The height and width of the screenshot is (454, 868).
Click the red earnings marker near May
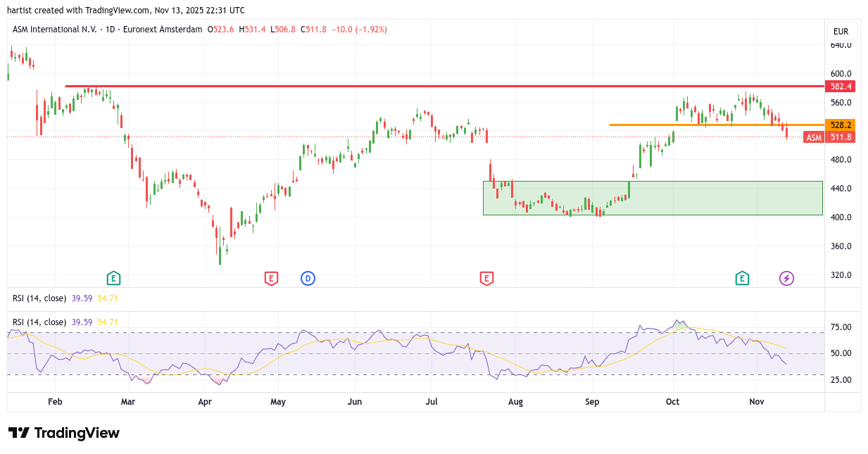tap(271, 278)
